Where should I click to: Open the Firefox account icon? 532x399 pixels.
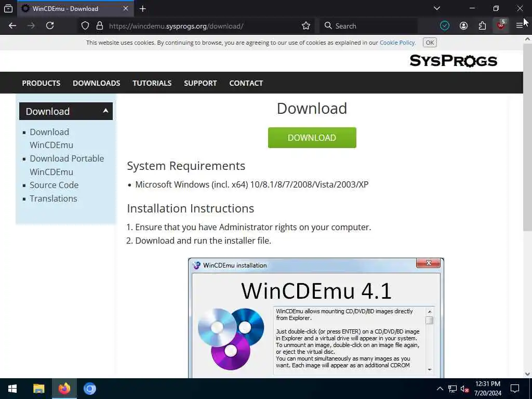[463, 26]
